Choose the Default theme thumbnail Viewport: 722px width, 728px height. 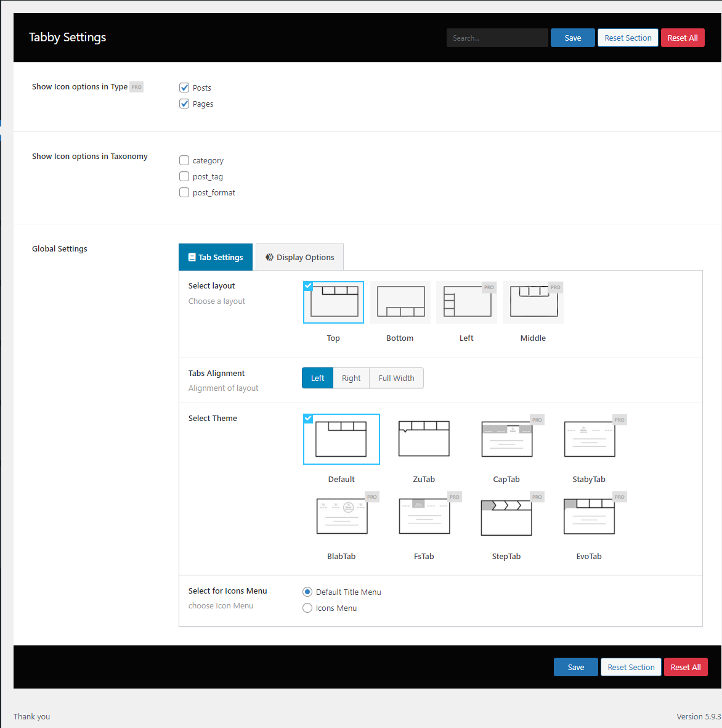(341, 440)
